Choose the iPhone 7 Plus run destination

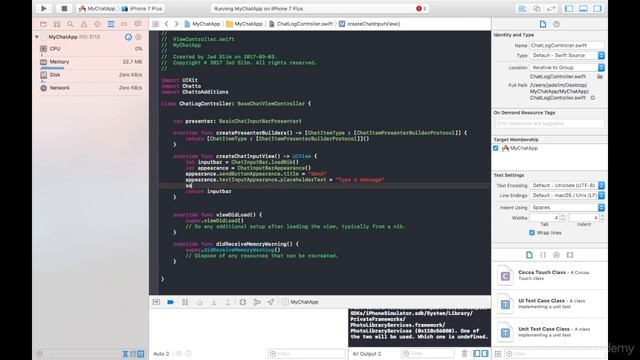142,9
